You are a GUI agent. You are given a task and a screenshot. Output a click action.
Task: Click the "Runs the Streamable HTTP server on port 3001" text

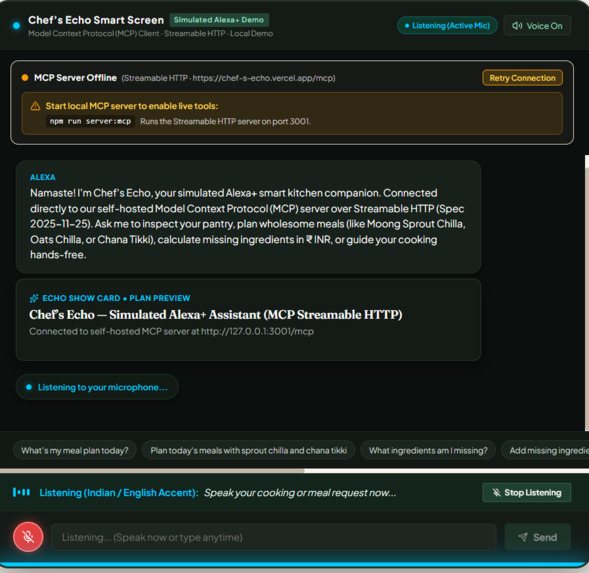(x=225, y=121)
